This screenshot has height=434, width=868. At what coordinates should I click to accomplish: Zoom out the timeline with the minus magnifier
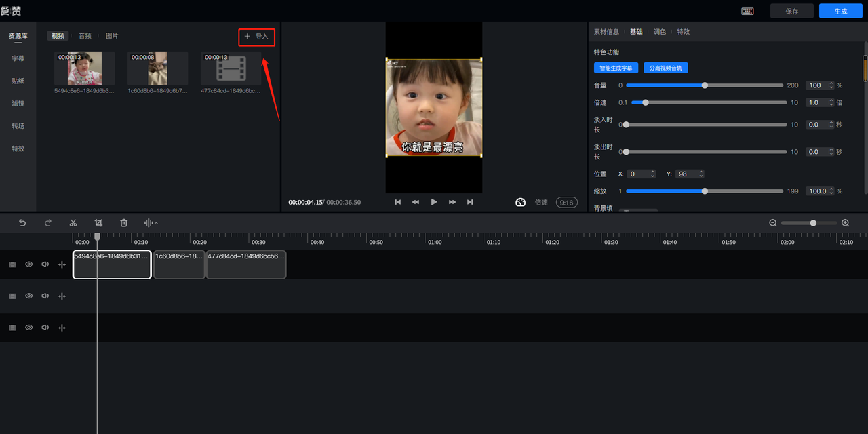click(773, 222)
